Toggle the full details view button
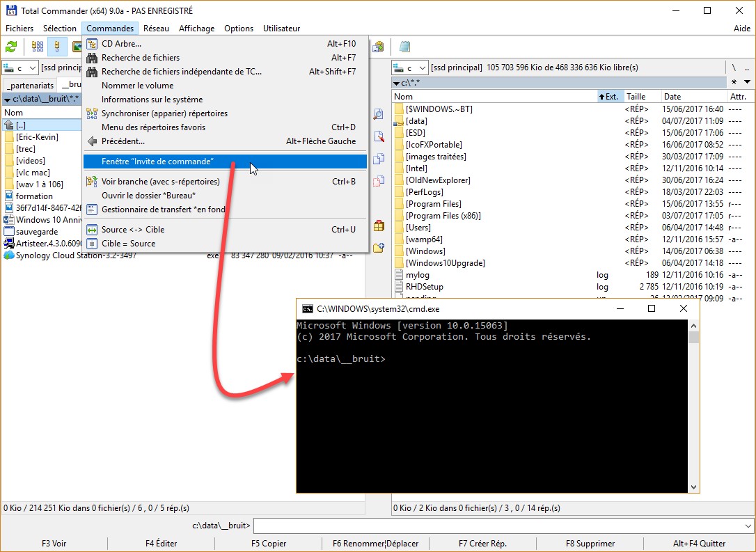This screenshot has height=552, width=756. [58, 47]
